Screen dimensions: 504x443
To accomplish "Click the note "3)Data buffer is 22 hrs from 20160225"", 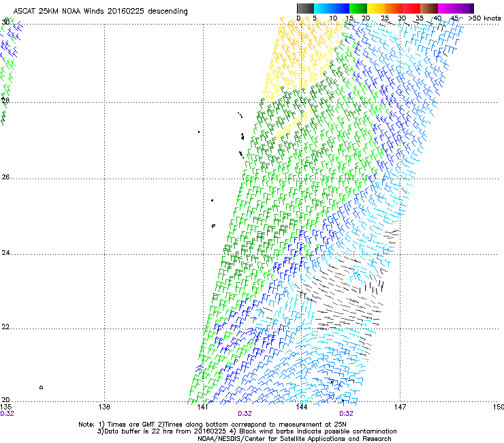I will (x=161, y=431).
